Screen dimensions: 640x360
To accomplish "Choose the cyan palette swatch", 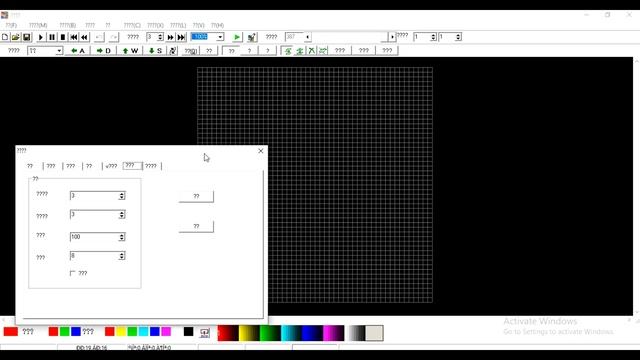I will click(x=143, y=331).
